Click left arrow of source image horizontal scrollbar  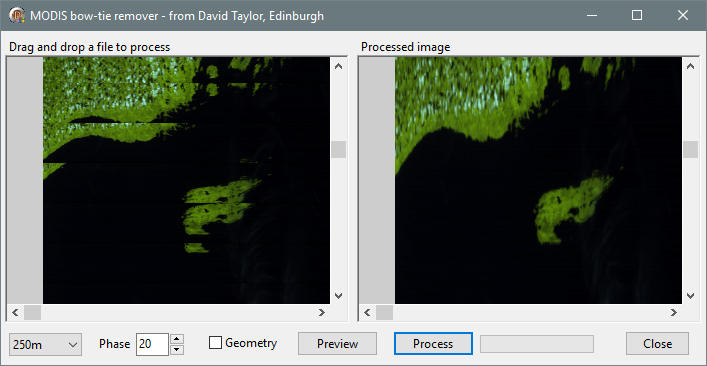point(15,312)
